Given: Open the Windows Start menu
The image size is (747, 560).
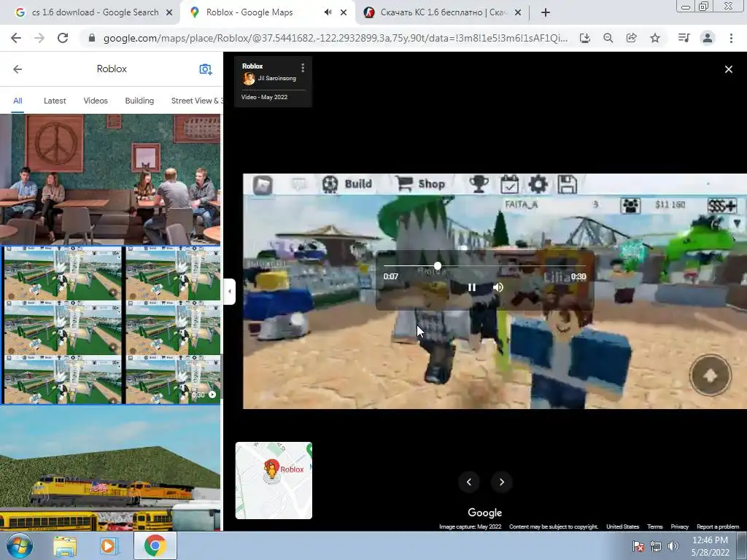Looking at the screenshot, I should (19, 545).
